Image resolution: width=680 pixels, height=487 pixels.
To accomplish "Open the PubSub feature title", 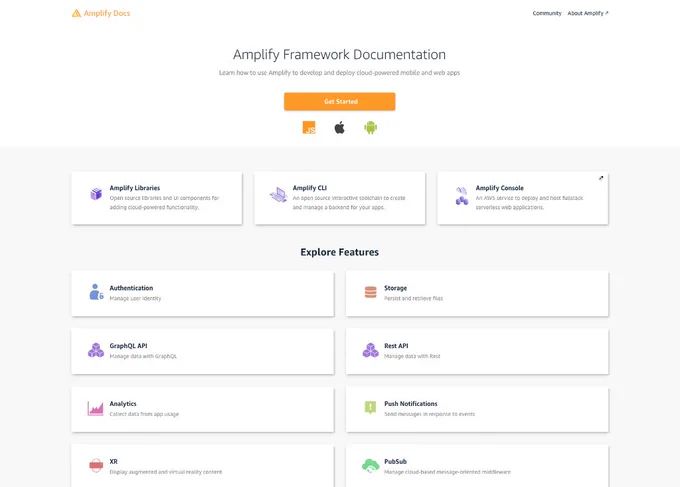I will (x=396, y=461).
